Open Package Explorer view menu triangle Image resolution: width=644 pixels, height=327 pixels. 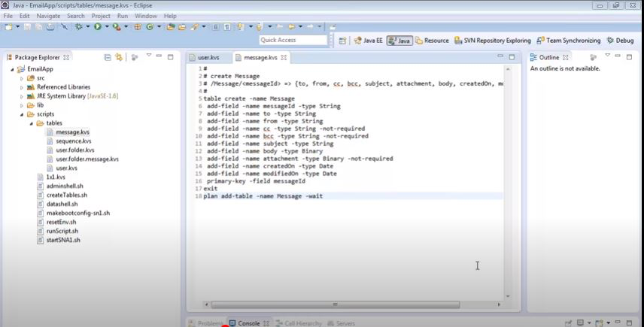tap(149, 56)
